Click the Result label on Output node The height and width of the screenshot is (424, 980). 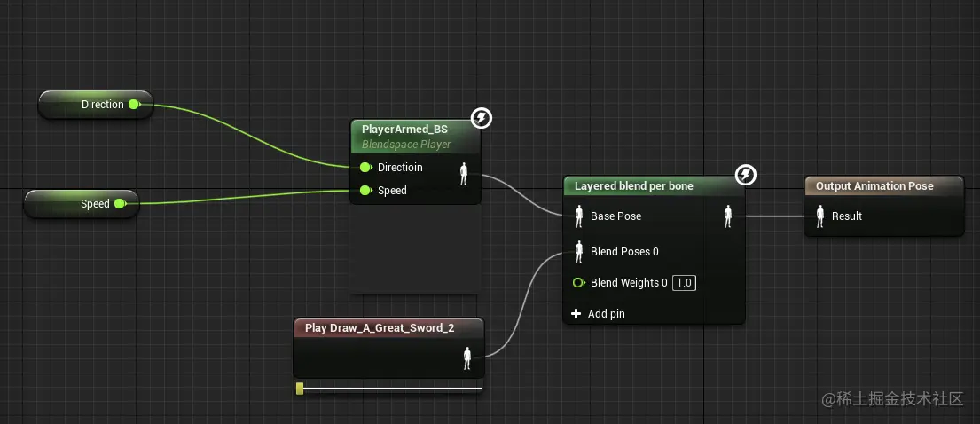click(x=847, y=216)
